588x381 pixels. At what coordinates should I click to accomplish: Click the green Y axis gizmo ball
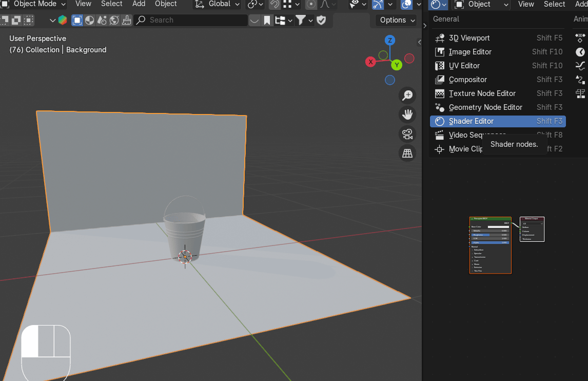pyautogui.click(x=396, y=65)
